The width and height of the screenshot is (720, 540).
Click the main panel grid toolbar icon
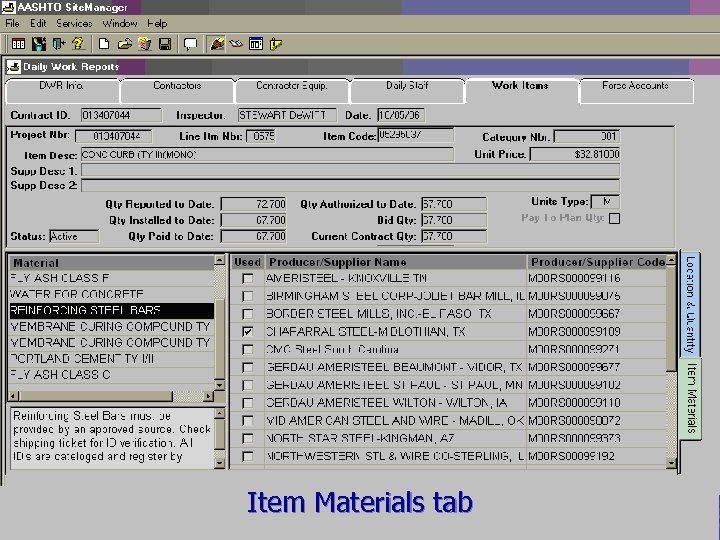pyautogui.click(x=18, y=44)
